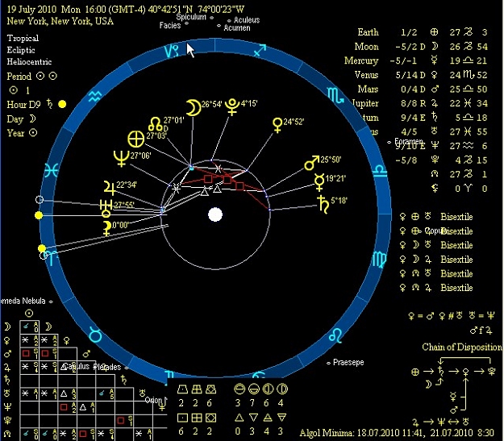Screen dimensions: 504x441
Task: Click the Taurus sign on the zodiac ring
Action: pos(95,335)
